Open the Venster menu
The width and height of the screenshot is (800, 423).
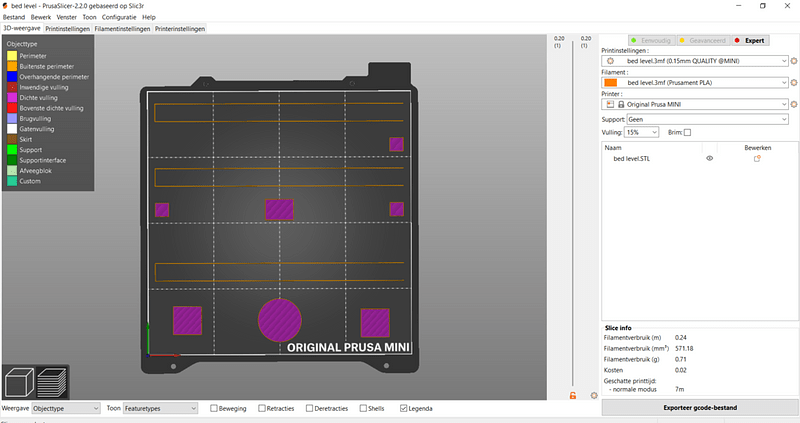pyautogui.click(x=66, y=17)
